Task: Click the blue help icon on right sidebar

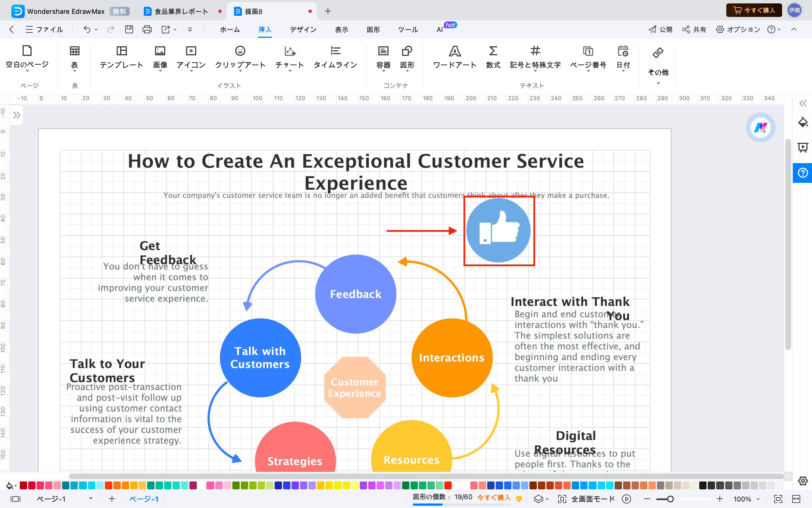Action: 803,173
